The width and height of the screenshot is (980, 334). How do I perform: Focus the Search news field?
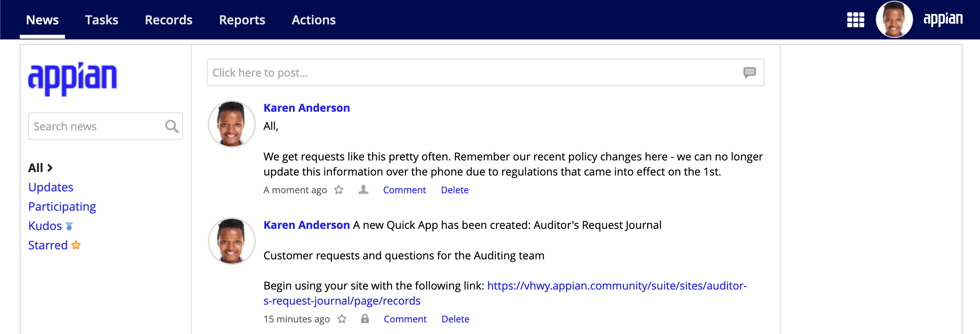(x=105, y=126)
